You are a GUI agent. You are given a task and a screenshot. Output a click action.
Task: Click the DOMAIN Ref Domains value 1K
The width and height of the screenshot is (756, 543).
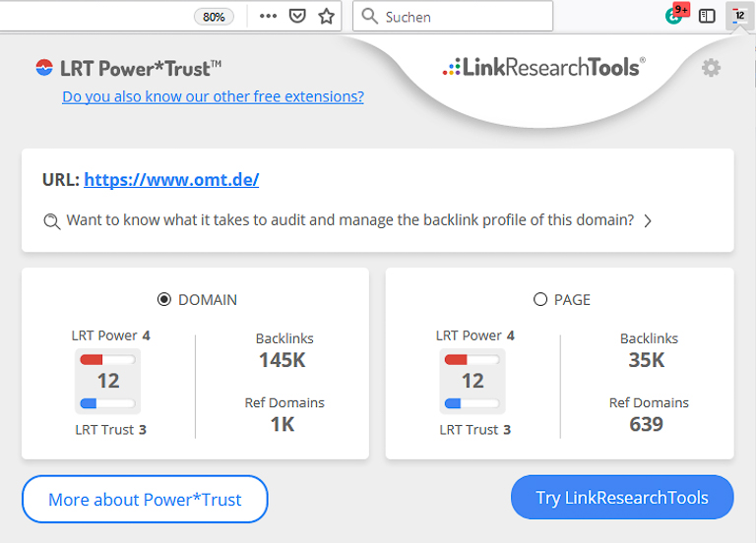283,425
